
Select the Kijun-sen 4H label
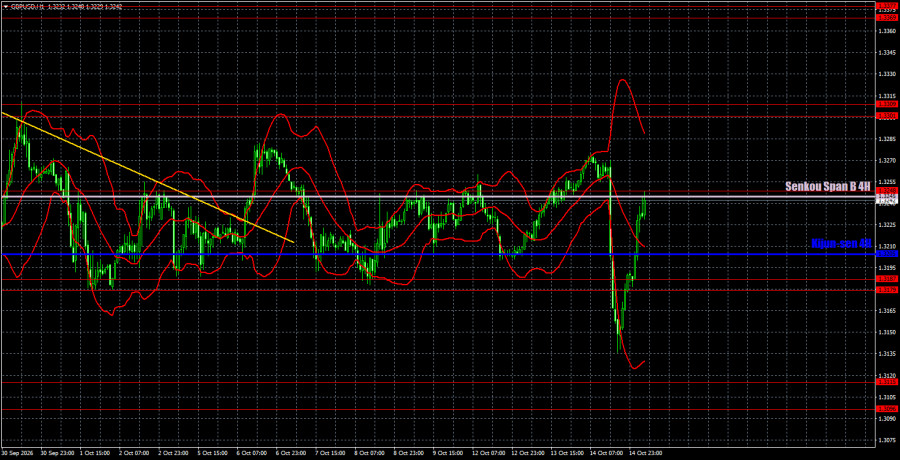click(x=841, y=244)
